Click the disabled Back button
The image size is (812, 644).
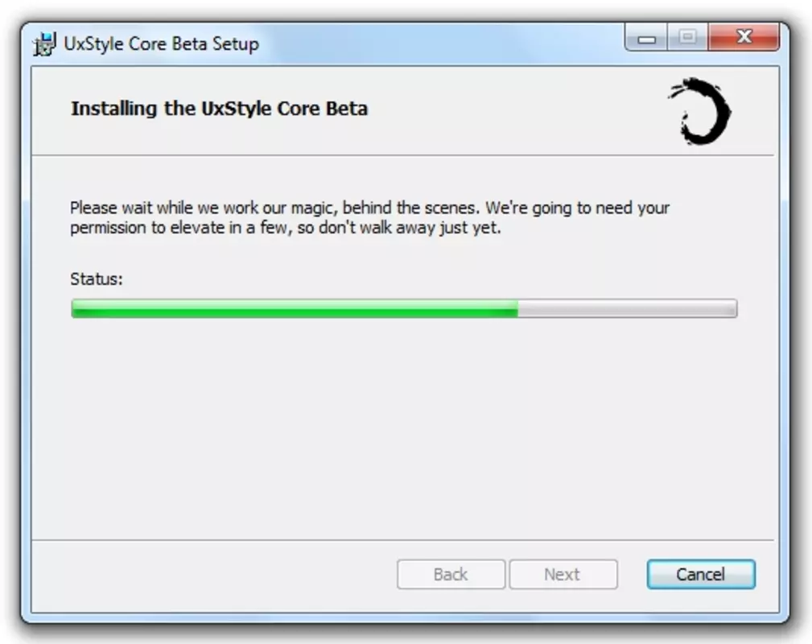point(451,574)
